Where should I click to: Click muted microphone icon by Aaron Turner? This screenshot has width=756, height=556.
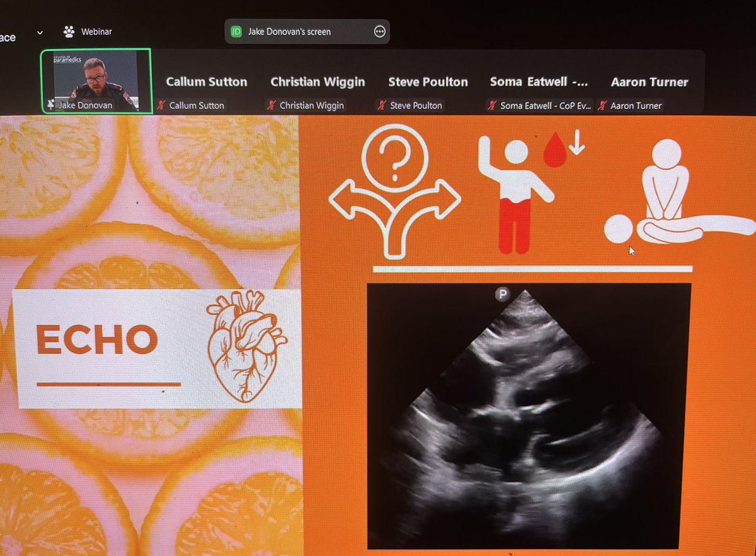[602, 106]
